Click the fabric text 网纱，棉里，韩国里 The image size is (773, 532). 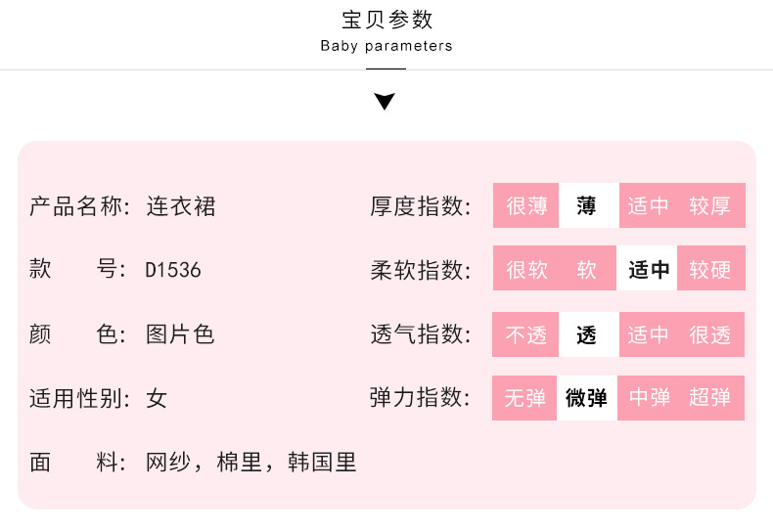click(x=251, y=463)
